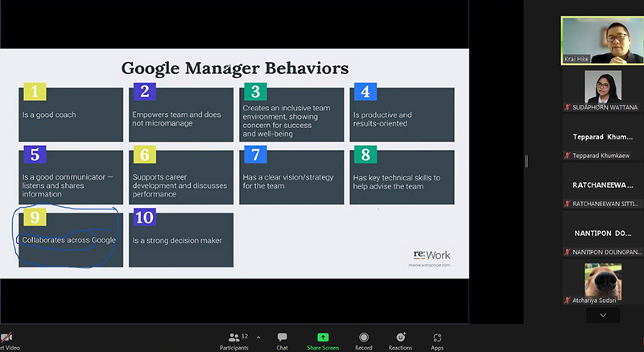This screenshot has height=352, width=644.
Task: Click the 'Has a clear vision/strategy' text
Action: (x=288, y=181)
